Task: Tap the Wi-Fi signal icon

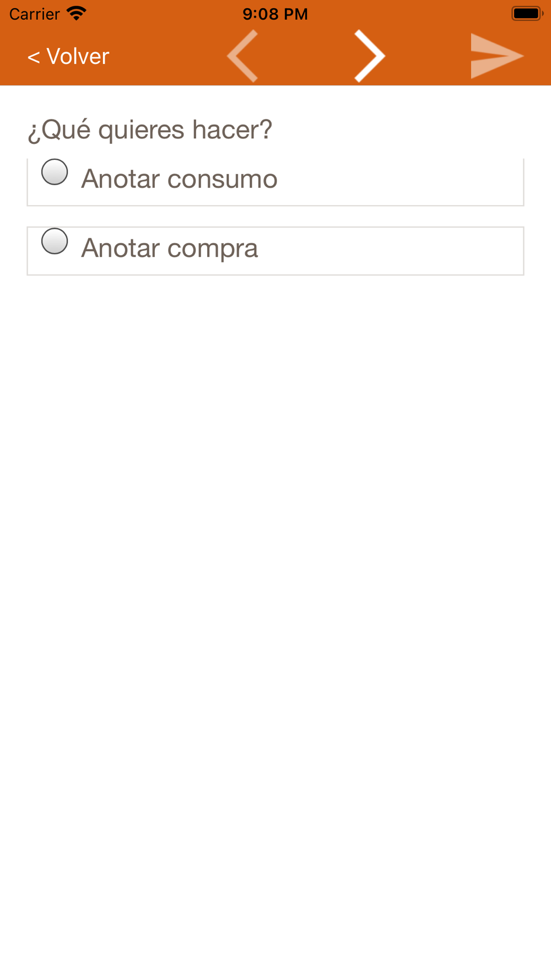Action: 76,13
